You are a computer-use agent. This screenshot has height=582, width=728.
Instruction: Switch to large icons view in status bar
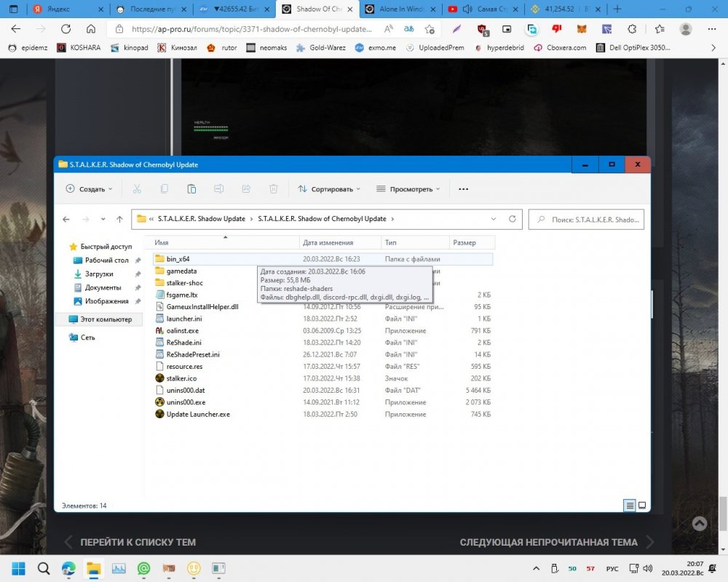coord(642,505)
